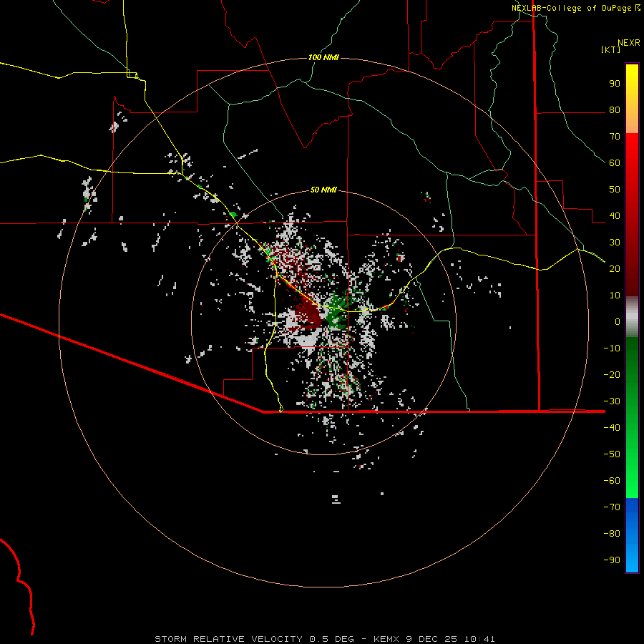Screen dimensions: 644x644
Task: Click the -70 value on the scale
Action: [612, 507]
